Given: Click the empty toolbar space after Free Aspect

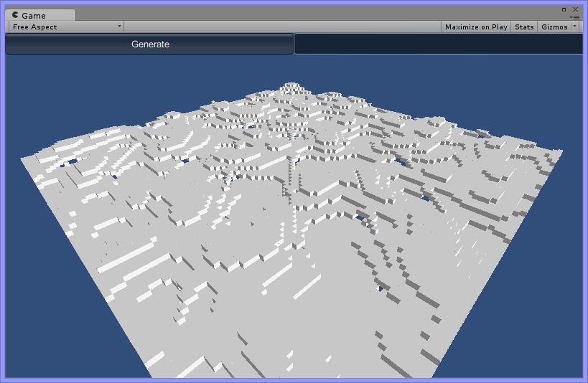Looking at the screenshot, I should (x=280, y=27).
